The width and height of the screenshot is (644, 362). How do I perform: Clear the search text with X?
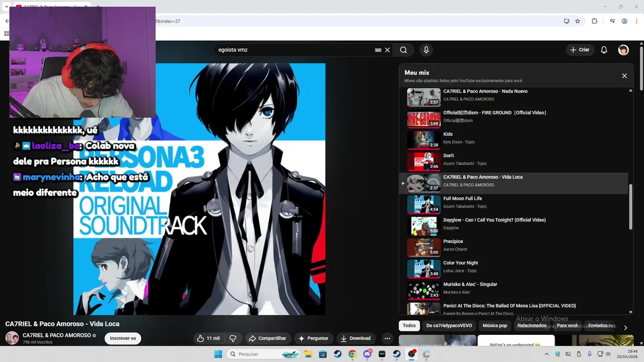point(387,50)
